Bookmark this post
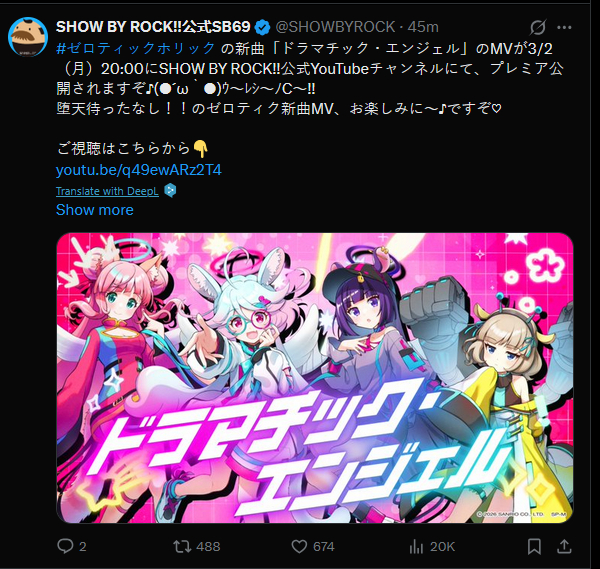The width and height of the screenshot is (600, 569). 534,546
